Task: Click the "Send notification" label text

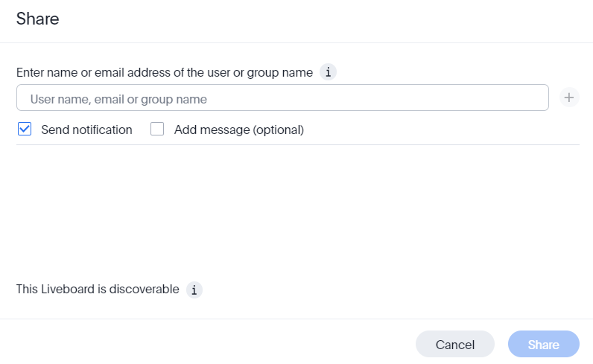Action: 86,130
